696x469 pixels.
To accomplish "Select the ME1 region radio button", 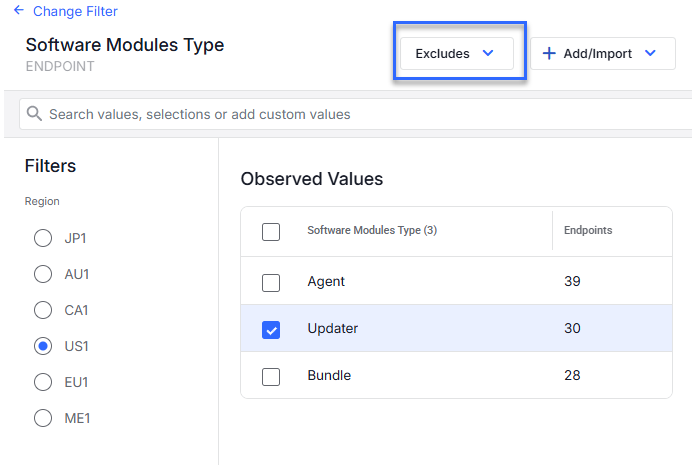I will [43, 418].
